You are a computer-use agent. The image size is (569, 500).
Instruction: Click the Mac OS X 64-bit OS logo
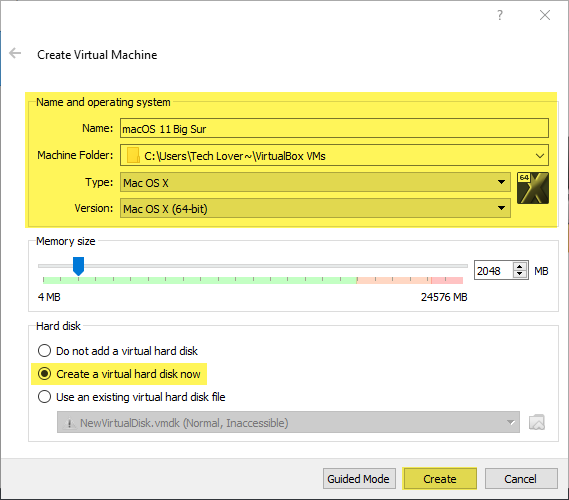point(532,188)
